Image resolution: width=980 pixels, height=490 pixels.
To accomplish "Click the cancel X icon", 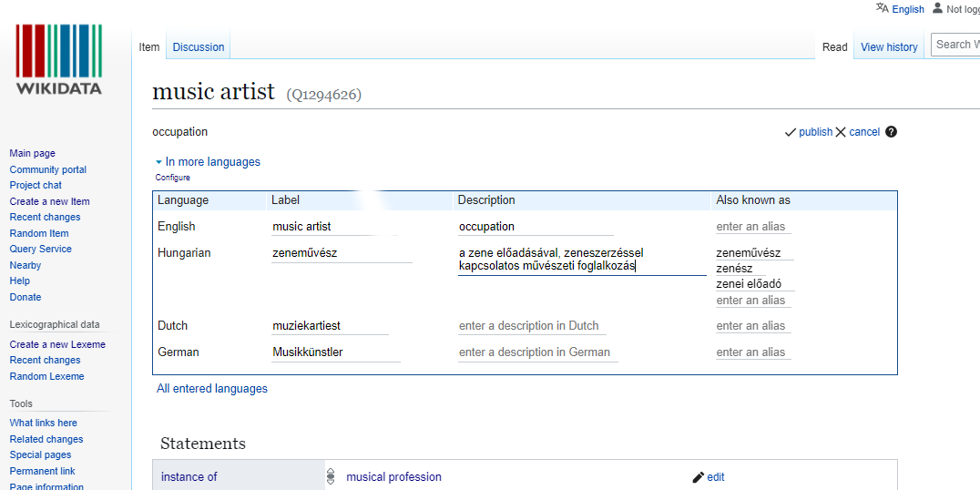I will coord(841,132).
